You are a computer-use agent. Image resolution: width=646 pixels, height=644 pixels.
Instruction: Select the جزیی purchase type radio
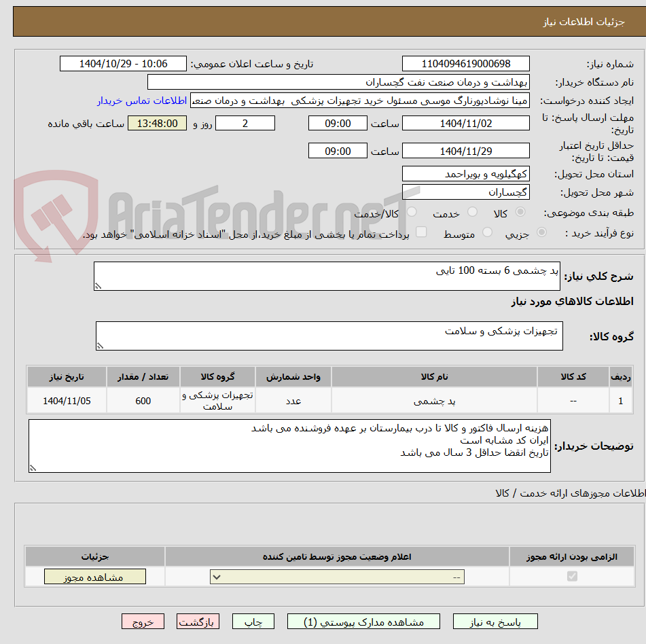(x=542, y=232)
